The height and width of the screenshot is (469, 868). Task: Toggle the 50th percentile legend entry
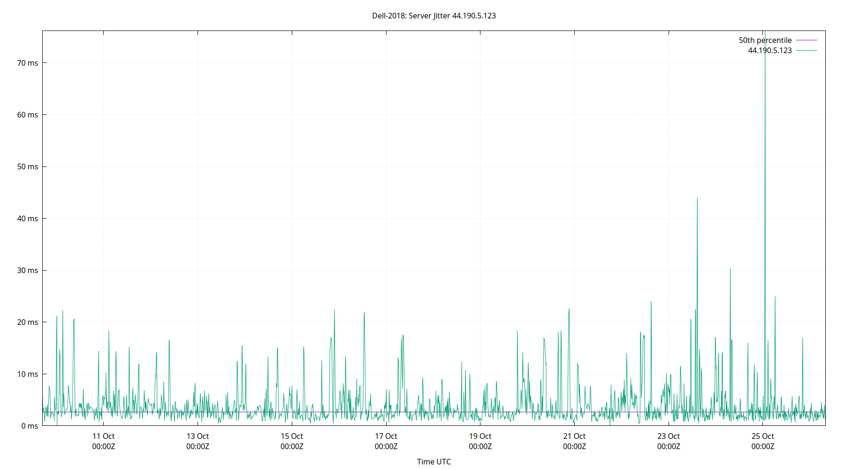[764, 40]
